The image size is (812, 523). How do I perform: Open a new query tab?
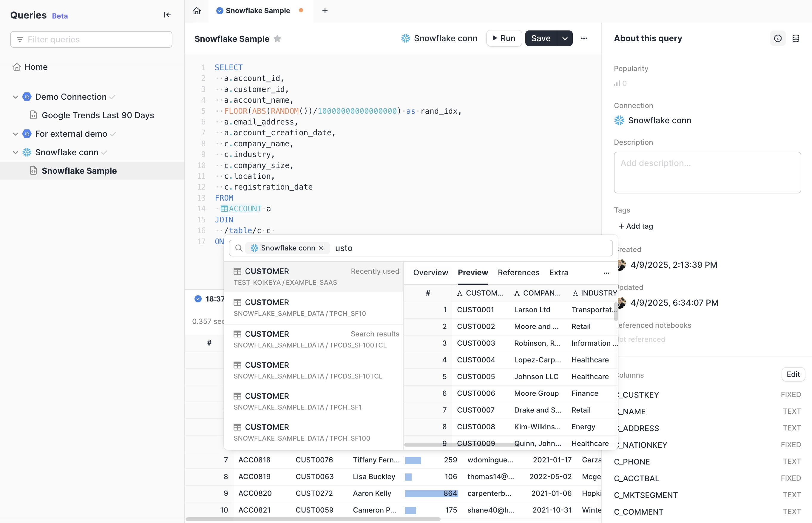pyautogui.click(x=325, y=11)
